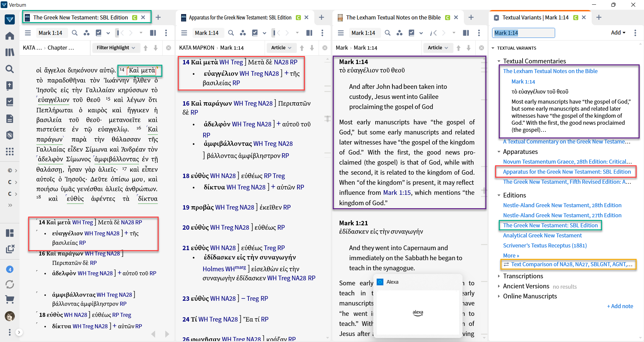Close the Lexham Textual Notes tab

[x=456, y=17]
